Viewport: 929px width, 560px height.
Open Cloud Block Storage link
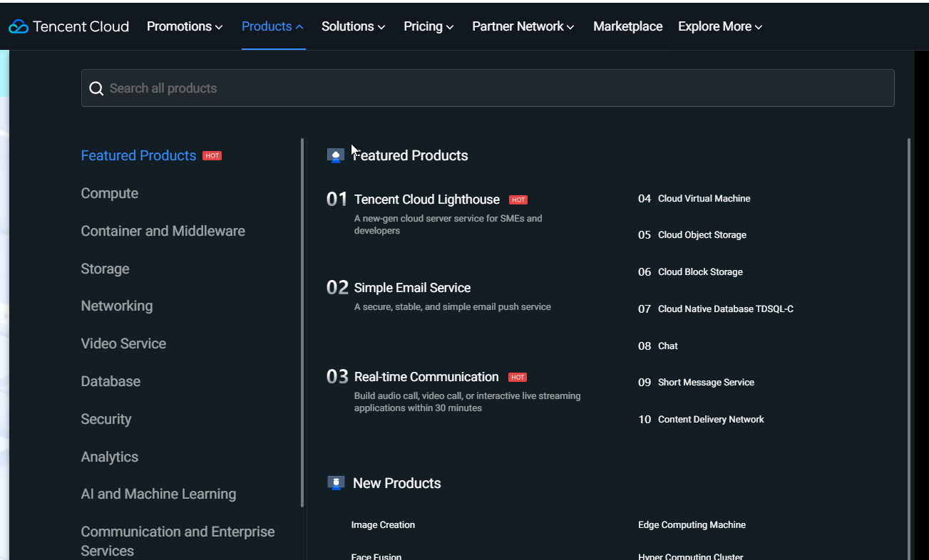[700, 272]
